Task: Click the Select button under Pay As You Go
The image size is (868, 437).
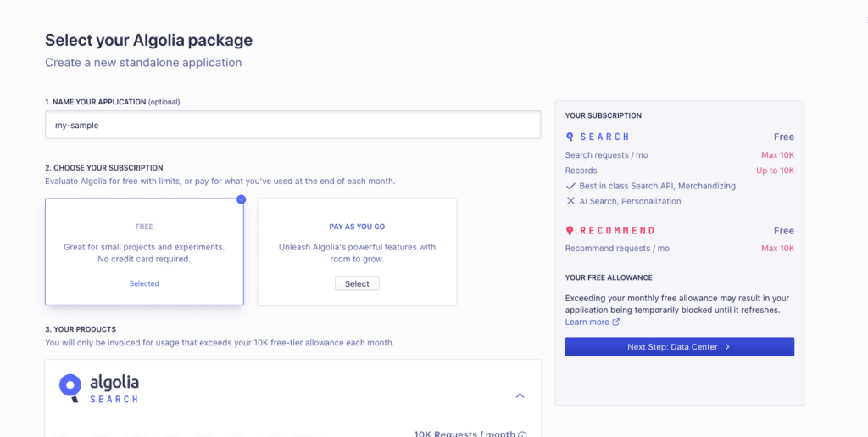Action: (x=357, y=283)
